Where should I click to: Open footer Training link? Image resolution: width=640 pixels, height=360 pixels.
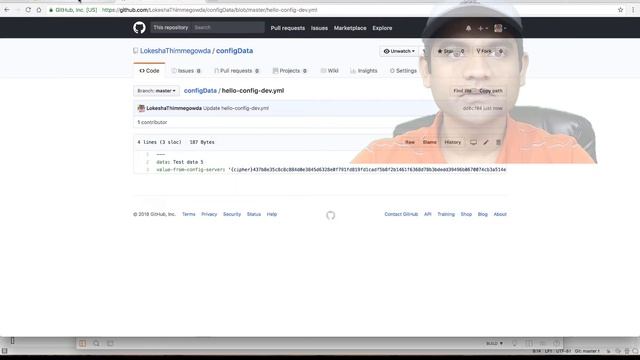446,214
